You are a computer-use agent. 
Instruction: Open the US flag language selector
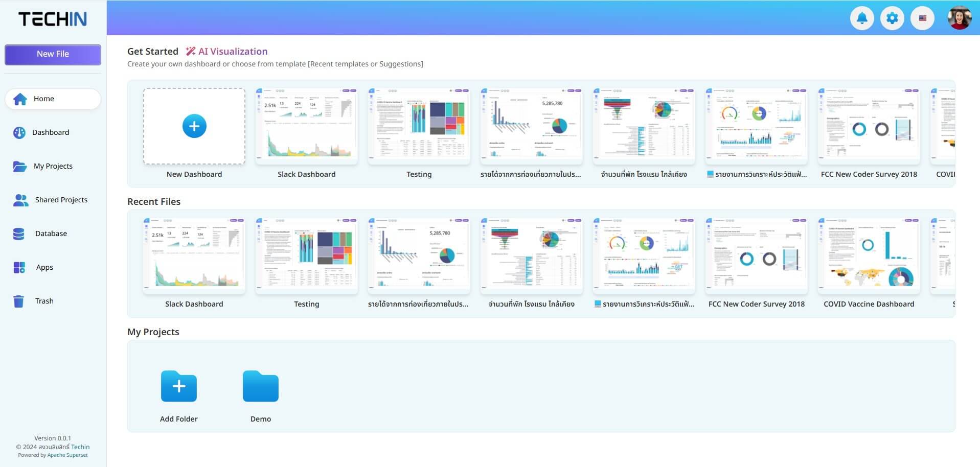pos(922,18)
